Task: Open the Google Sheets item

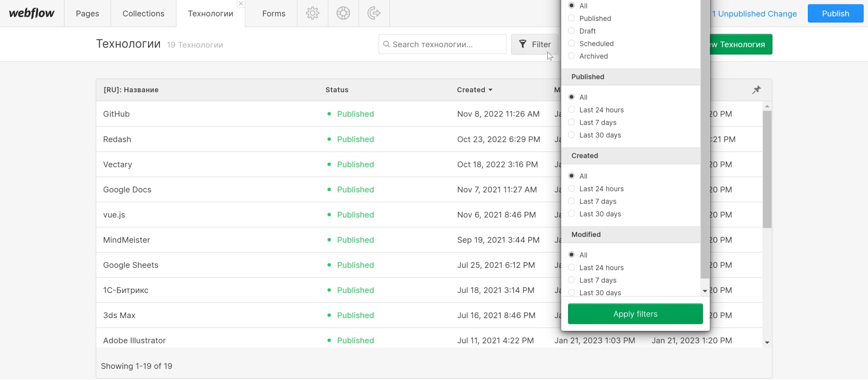Action: [131, 265]
